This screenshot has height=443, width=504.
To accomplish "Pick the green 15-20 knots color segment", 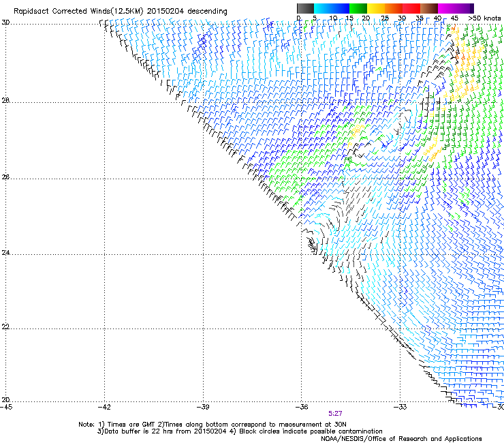I will (x=358, y=8).
